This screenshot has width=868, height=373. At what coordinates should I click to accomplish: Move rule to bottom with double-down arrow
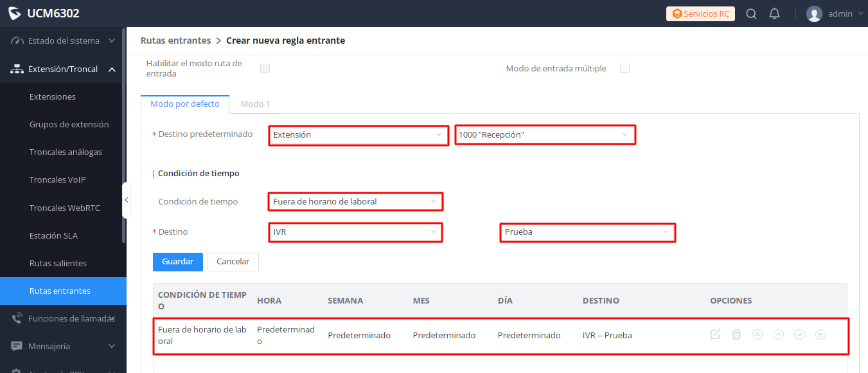pyautogui.click(x=820, y=334)
